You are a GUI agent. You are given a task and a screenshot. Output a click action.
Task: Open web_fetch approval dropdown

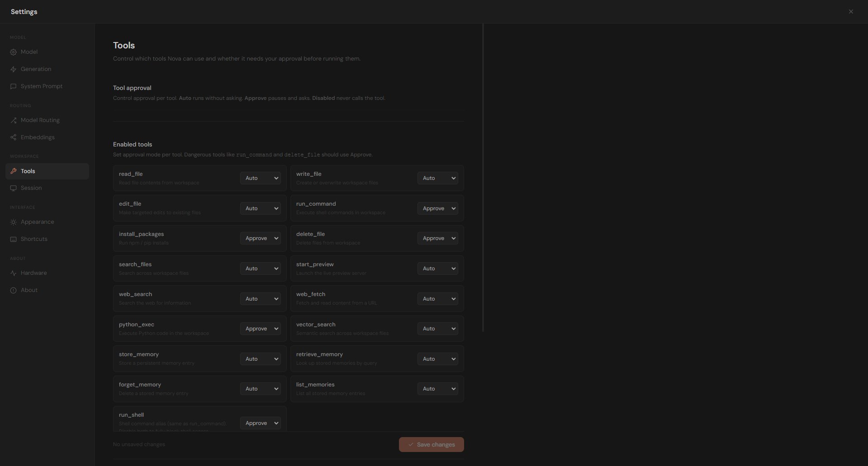438,299
